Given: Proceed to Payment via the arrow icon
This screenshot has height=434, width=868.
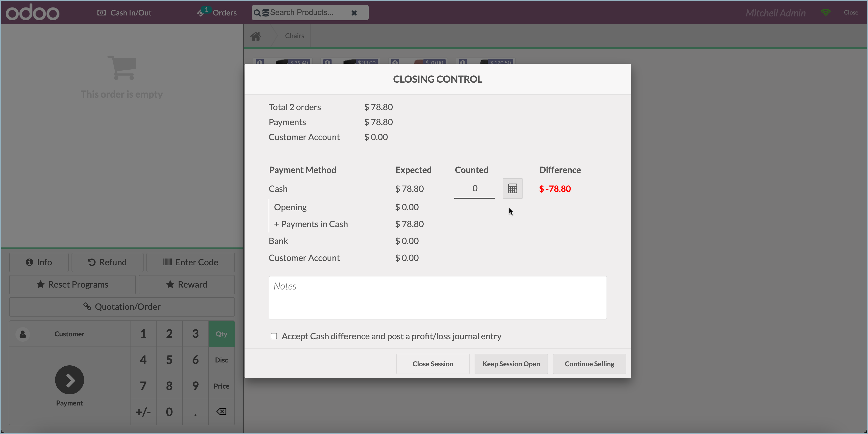Looking at the screenshot, I should click(x=69, y=380).
